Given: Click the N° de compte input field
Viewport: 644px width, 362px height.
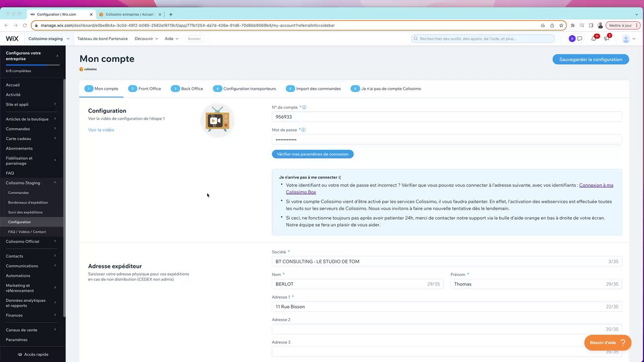Looking at the screenshot, I should coord(447,117).
